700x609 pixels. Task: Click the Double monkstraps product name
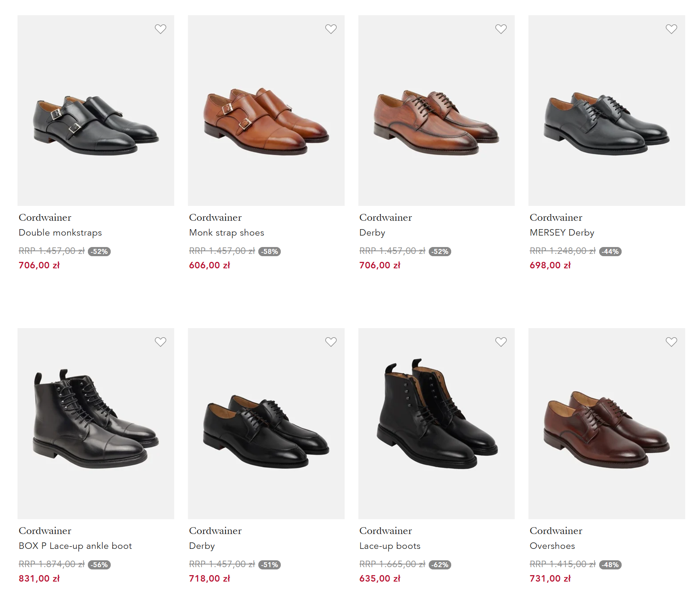coord(60,233)
